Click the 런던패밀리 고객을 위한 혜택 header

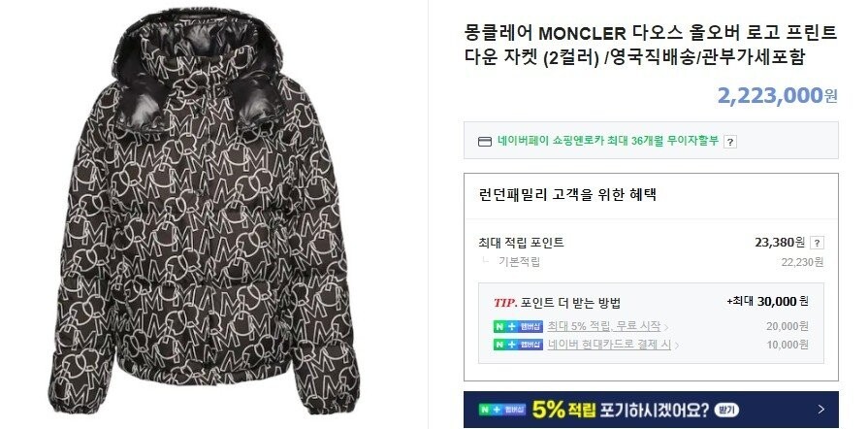[567, 195]
